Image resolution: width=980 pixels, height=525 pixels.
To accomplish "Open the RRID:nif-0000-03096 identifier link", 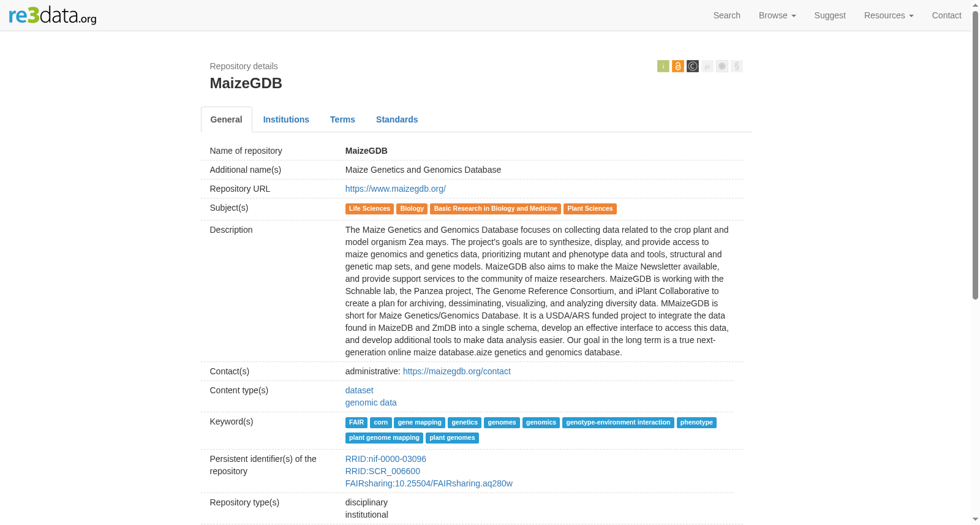I will click(x=386, y=459).
